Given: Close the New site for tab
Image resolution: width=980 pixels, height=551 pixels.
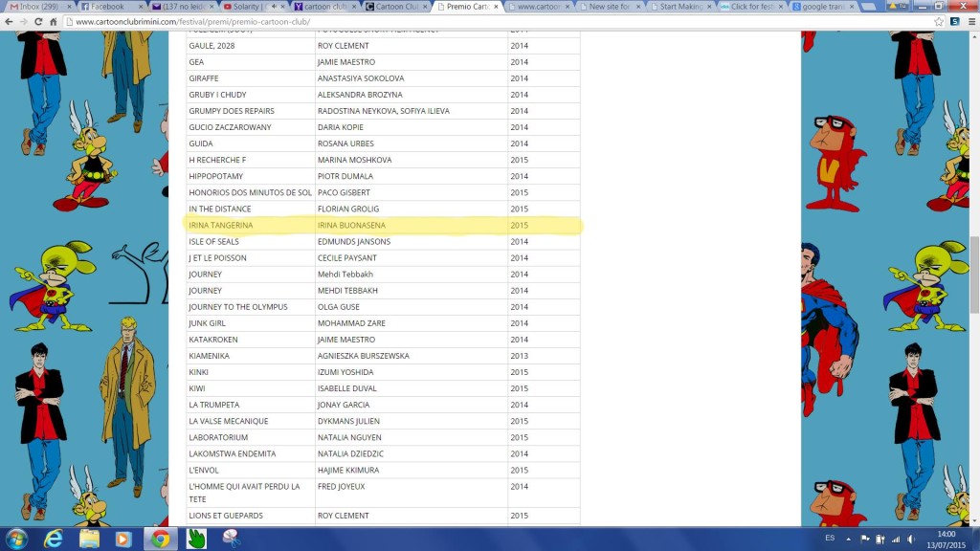Looking at the screenshot, I should pyautogui.click(x=638, y=7).
